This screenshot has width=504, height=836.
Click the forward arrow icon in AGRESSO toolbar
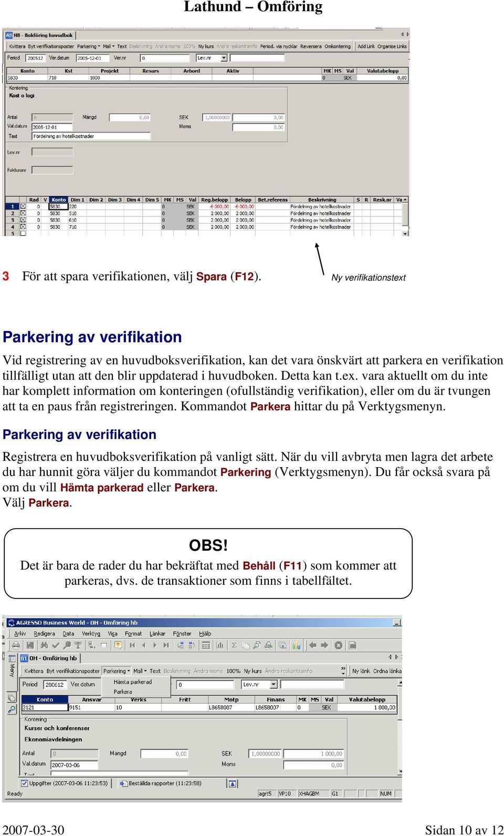[x=324, y=645]
